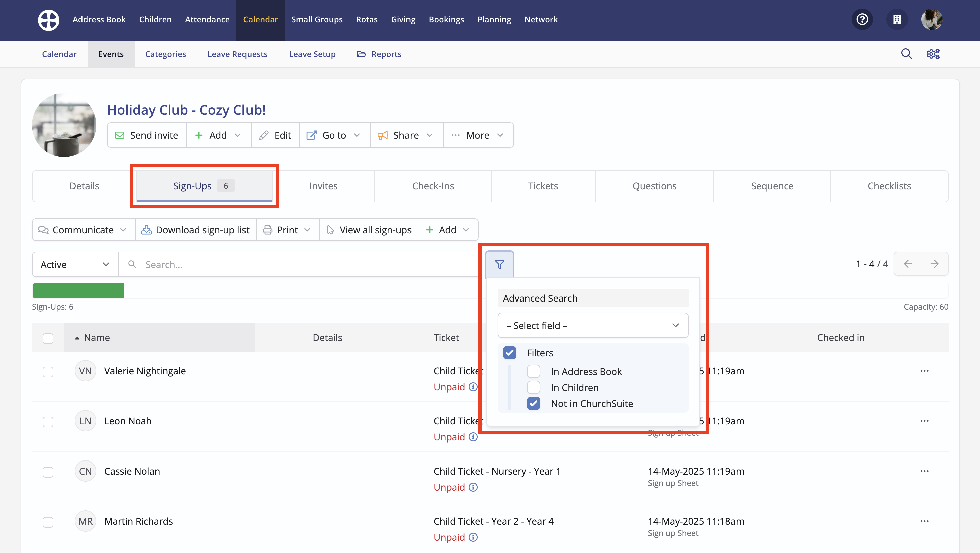The width and height of the screenshot is (980, 553).
Task: Click LN avatar initials circle
Action: tap(85, 421)
